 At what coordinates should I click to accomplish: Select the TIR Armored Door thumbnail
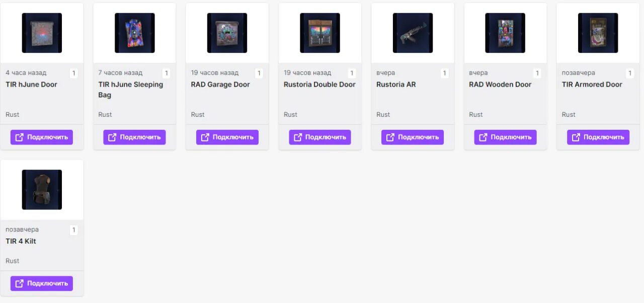point(598,33)
